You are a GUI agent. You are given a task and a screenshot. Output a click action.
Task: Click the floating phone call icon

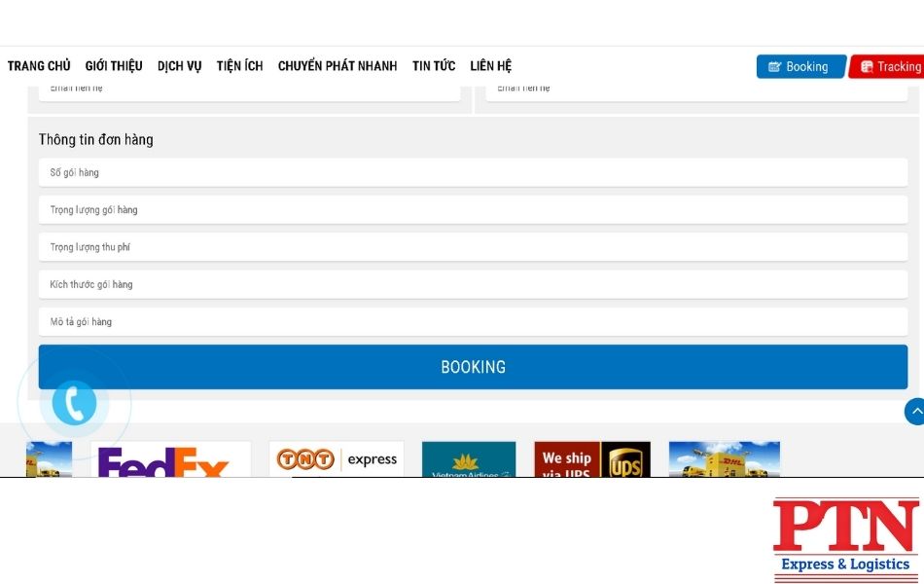click(x=74, y=403)
